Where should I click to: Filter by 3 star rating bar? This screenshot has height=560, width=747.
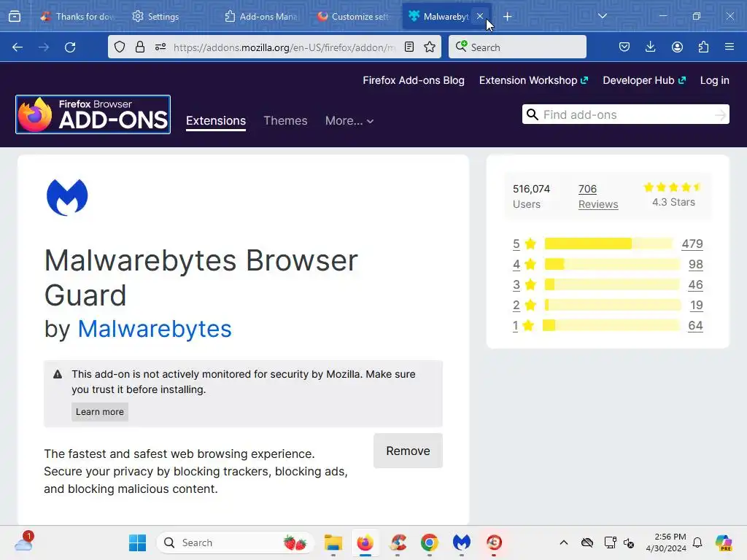[x=612, y=285]
